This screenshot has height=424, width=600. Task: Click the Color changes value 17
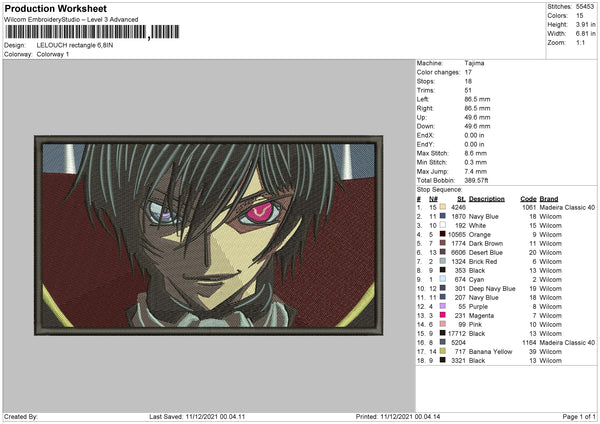click(x=468, y=72)
